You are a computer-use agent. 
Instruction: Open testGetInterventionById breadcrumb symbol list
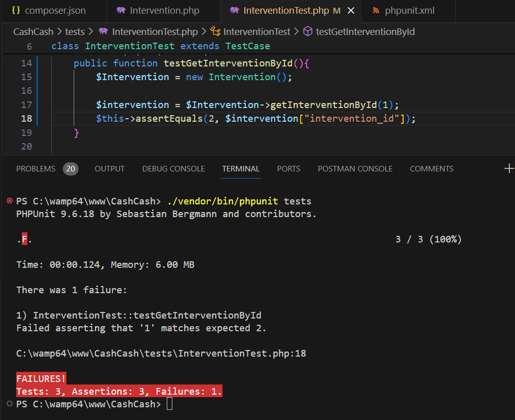pyautogui.click(x=365, y=31)
